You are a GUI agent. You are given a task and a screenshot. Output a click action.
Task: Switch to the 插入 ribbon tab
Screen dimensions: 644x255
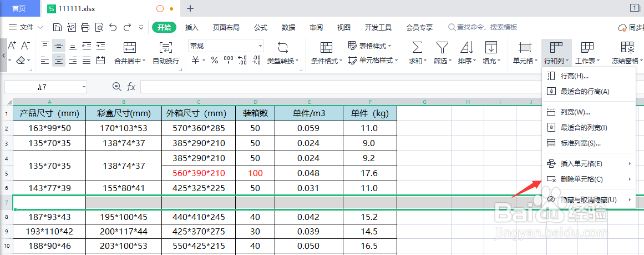point(192,28)
